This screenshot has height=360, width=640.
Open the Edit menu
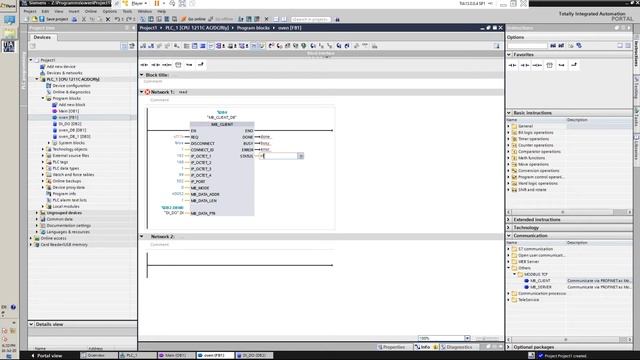tap(45, 11)
